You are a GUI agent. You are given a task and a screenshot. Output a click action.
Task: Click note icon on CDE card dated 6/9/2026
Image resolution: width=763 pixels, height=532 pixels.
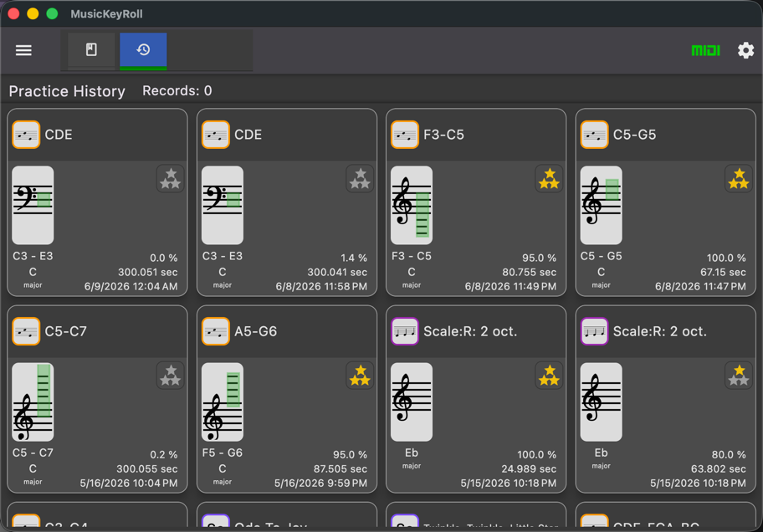(x=26, y=135)
